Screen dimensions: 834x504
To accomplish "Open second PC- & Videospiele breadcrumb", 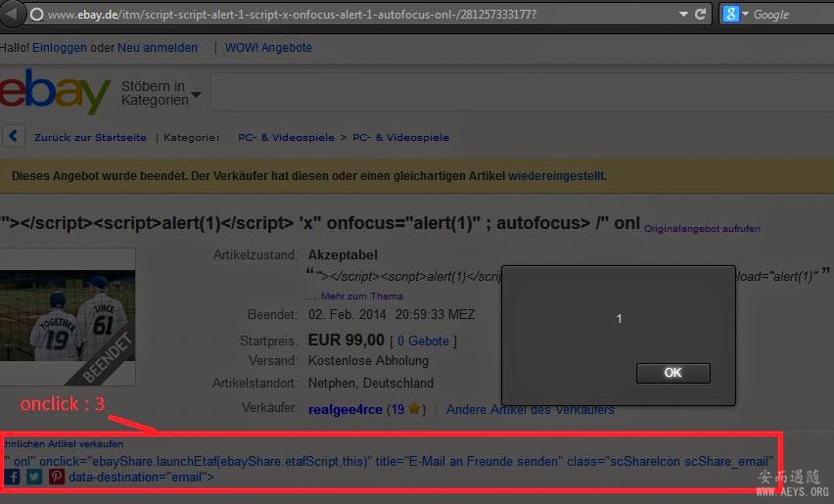I will [400, 138].
